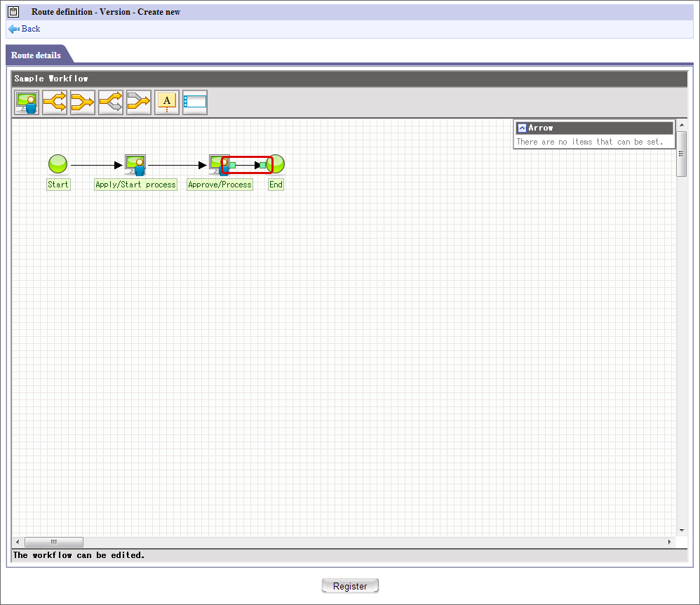Select the blue swimlane tool
This screenshot has height=605, width=700.
[x=195, y=102]
